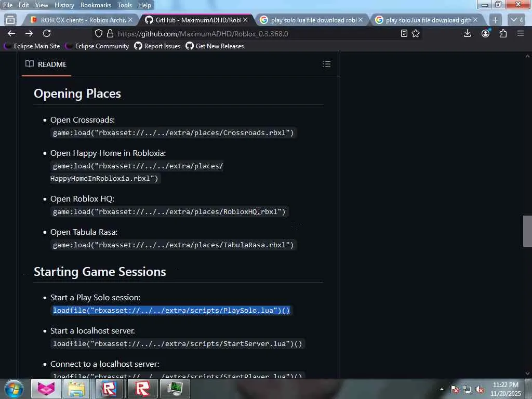The height and width of the screenshot is (399, 532).
Task: Open the Edit menu
Action: (x=23, y=5)
